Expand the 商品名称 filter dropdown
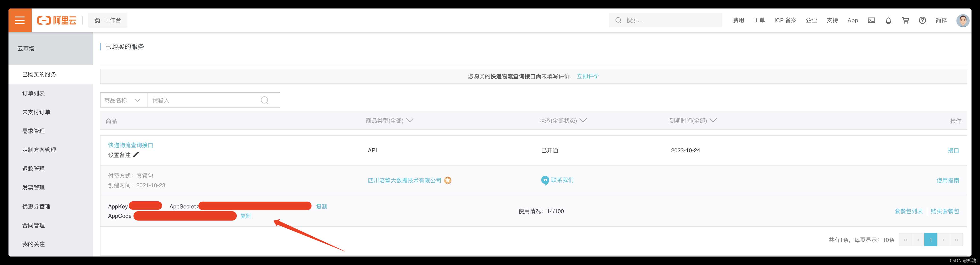This screenshot has height=265, width=980. pyautogui.click(x=124, y=100)
